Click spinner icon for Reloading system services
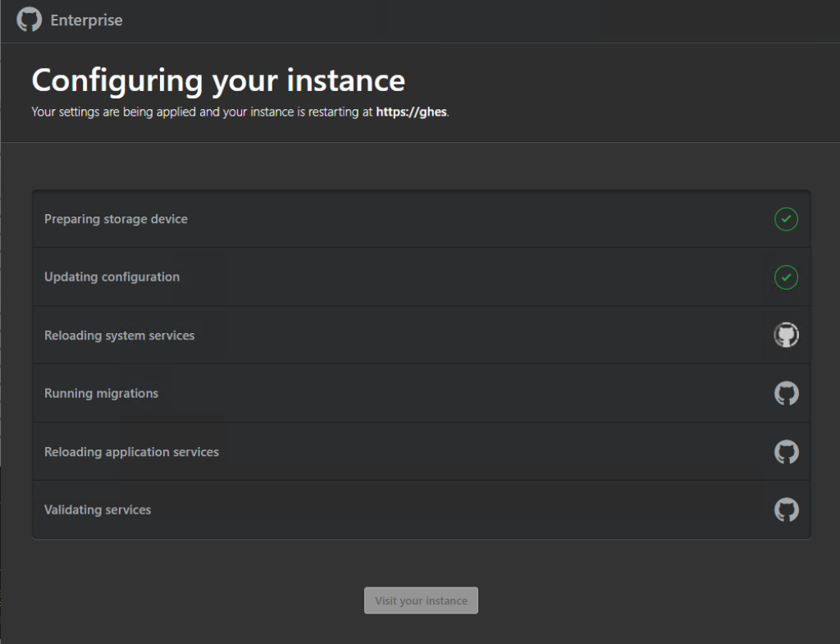This screenshot has height=644, width=840. (x=786, y=335)
